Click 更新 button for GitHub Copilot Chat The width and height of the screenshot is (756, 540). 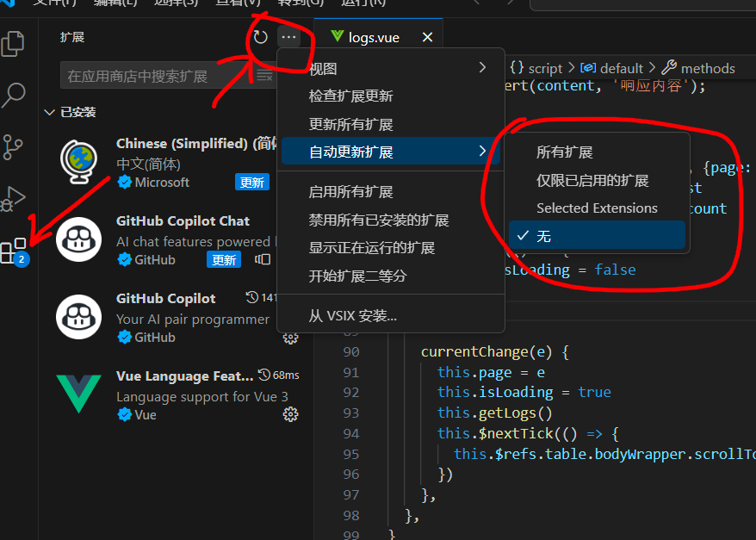(224, 260)
